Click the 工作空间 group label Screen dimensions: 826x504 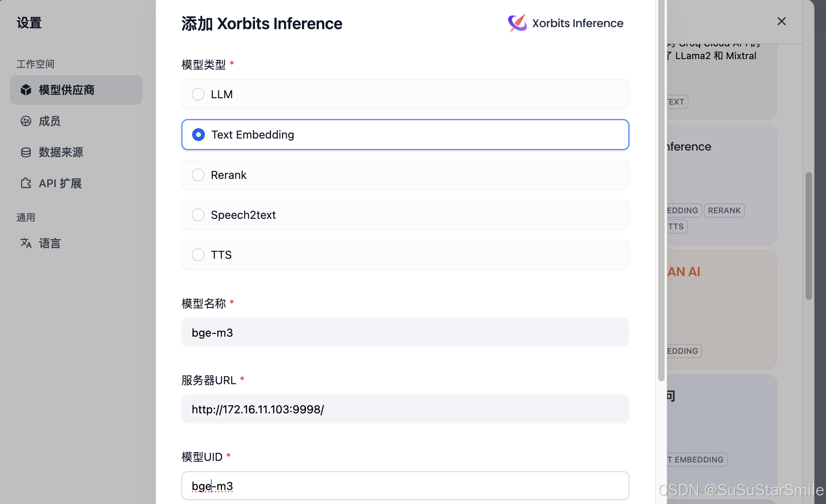[36, 64]
